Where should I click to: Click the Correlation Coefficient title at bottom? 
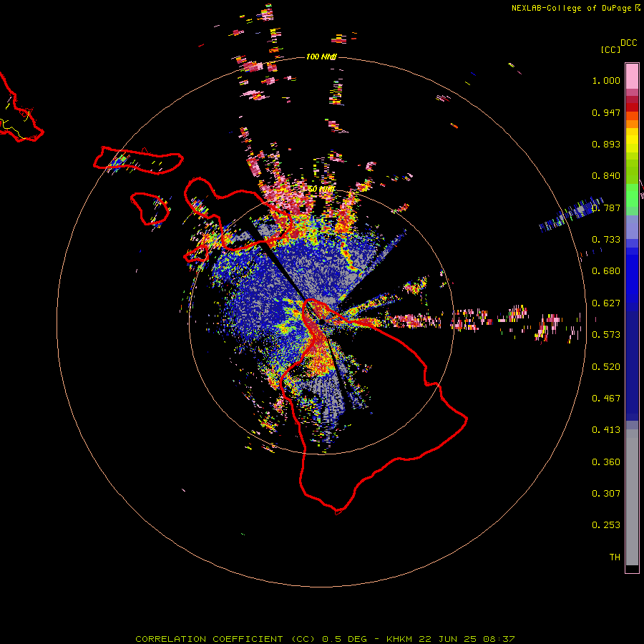[x=324, y=639]
